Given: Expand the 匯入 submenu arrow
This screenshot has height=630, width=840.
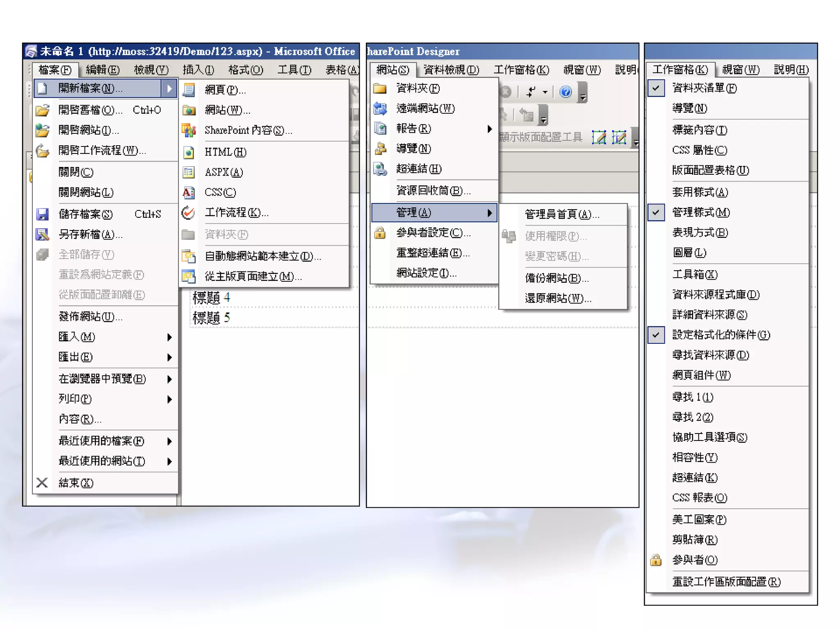Looking at the screenshot, I should point(169,337).
